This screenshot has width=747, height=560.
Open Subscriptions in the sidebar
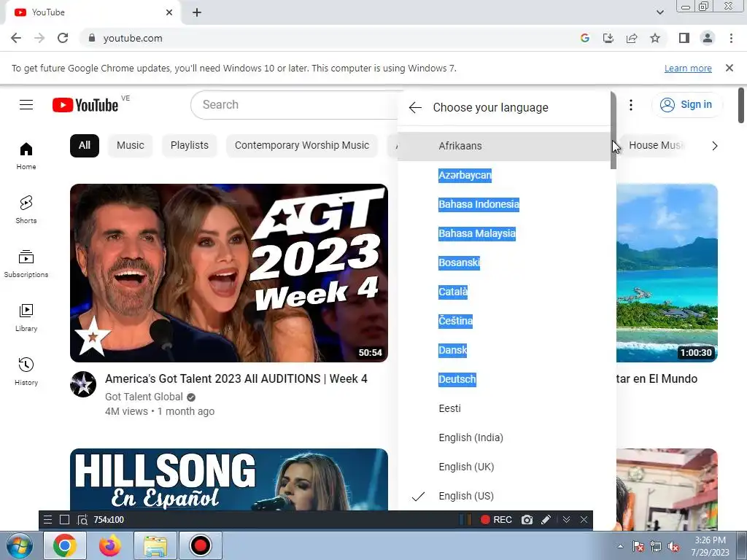pyautogui.click(x=26, y=263)
